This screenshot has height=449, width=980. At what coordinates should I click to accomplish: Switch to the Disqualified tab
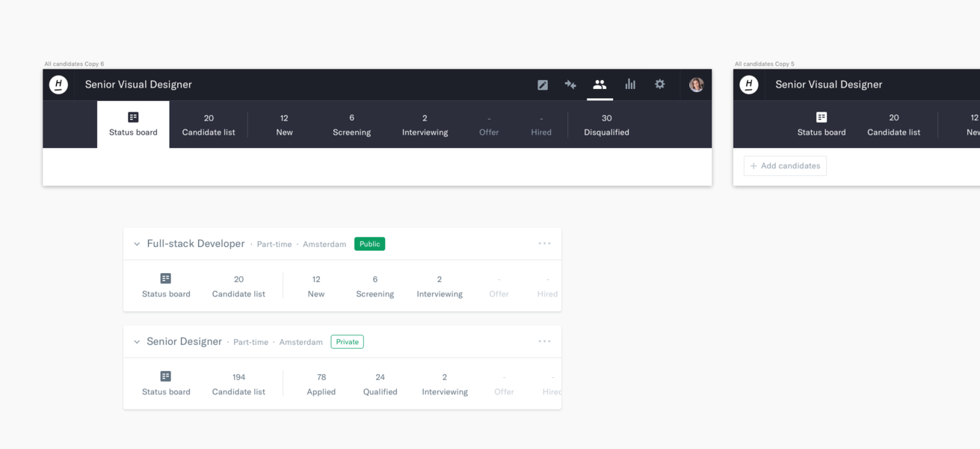[x=606, y=125]
